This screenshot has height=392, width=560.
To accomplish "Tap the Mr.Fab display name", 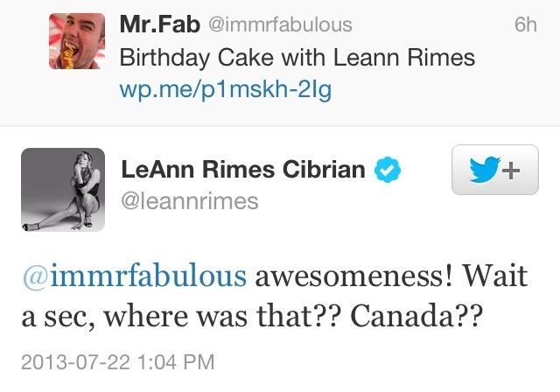I will pyautogui.click(x=159, y=25).
